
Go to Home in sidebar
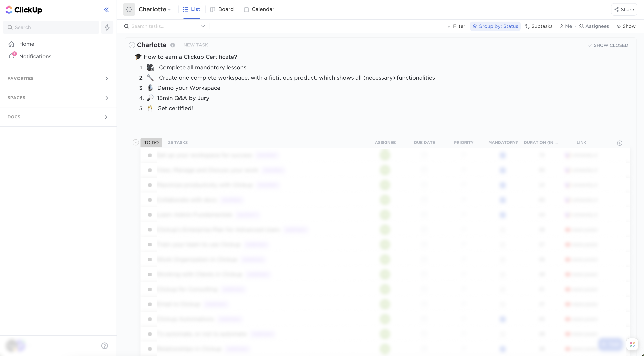[x=26, y=44]
